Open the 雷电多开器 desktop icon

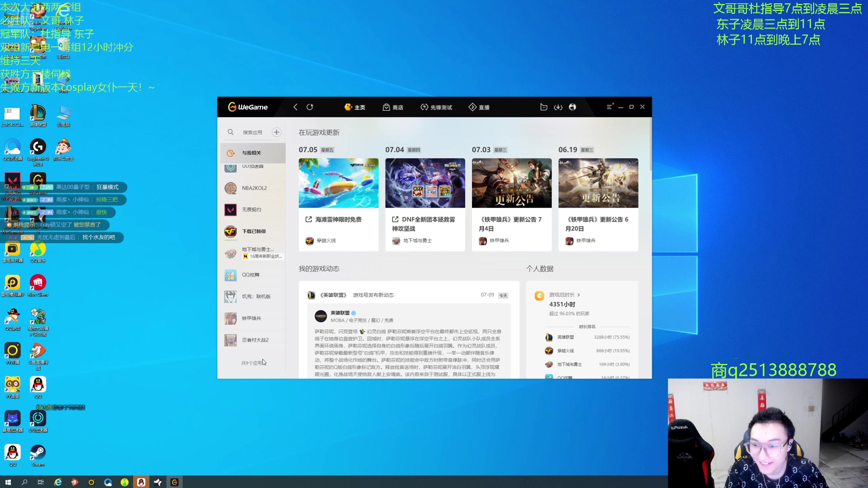coord(13,252)
